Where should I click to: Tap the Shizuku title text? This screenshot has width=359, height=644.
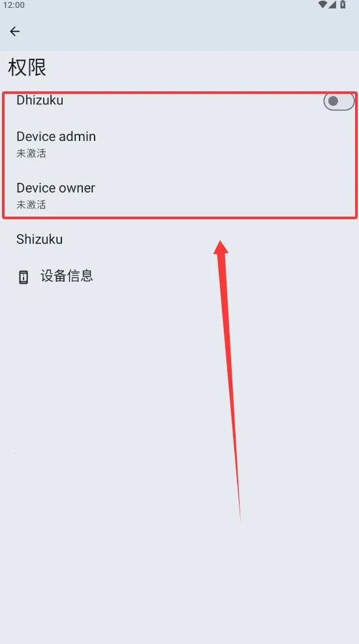pos(39,239)
